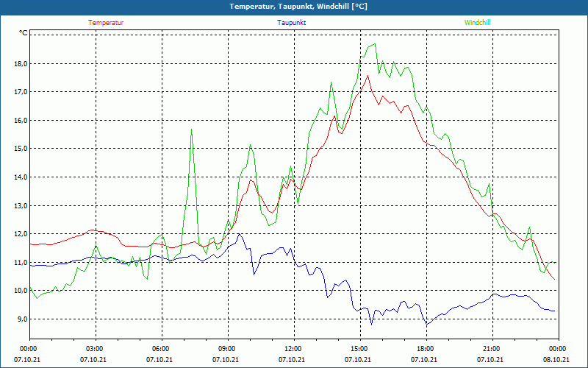588x368 pixels.
Task: Click the '08.10.21' date label
Action: pos(556,359)
